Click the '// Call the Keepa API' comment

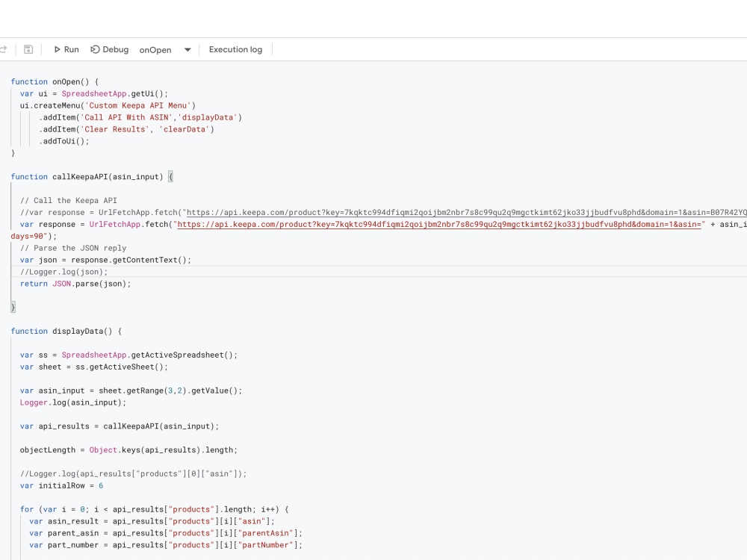click(x=69, y=200)
